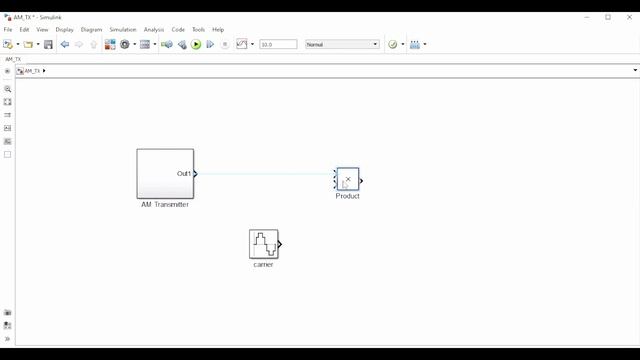Image resolution: width=640 pixels, height=360 pixels.
Task: Click the Update Diagram toolbar icon
Action: (x=167, y=44)
